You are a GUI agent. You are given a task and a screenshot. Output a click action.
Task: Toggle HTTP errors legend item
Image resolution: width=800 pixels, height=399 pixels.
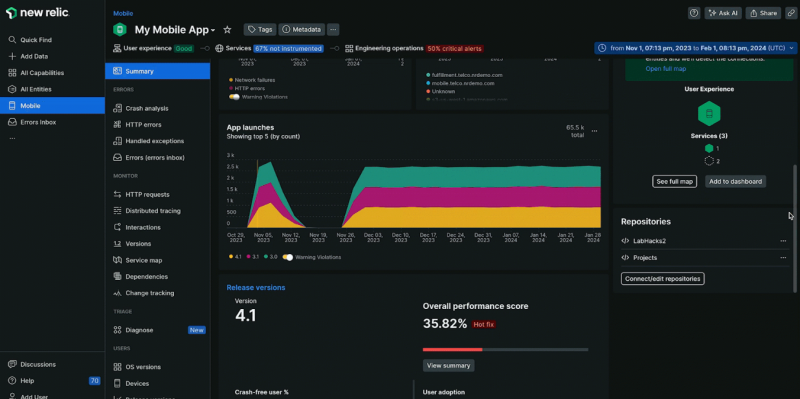click(x=247, y=88)
